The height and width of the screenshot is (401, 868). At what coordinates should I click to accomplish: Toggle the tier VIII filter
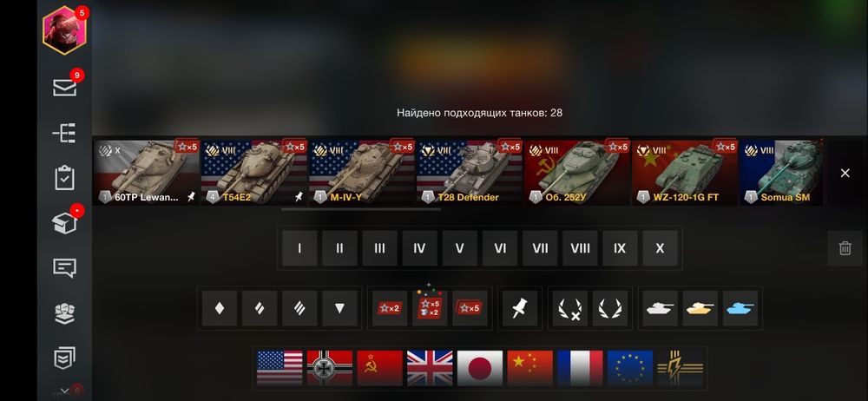(x=580, y=248)
